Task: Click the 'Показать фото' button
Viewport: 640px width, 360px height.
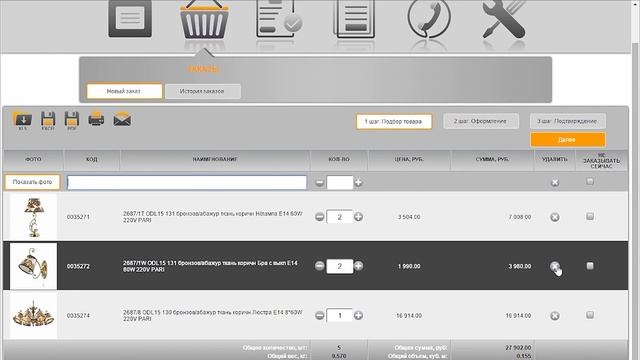Action: pos(32,182)
